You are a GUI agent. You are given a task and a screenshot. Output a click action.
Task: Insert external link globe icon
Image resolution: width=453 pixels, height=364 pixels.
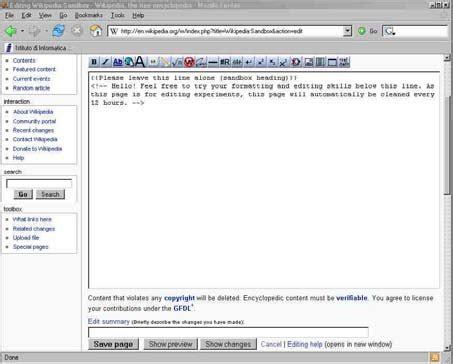tap(129, 62)
